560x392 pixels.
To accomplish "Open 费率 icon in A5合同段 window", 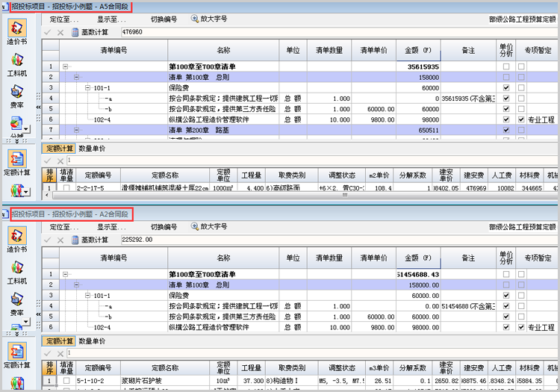I will coord(16,91).
